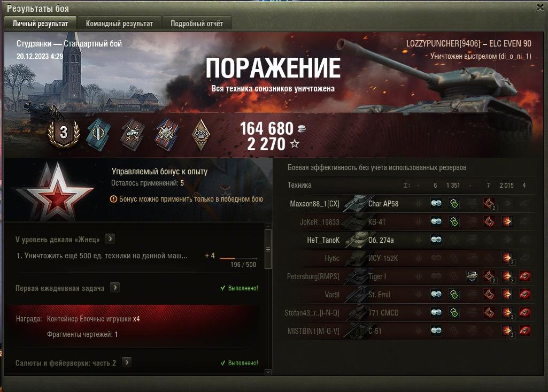Click the Управляемый бонус к опыту star

(55, 191)
